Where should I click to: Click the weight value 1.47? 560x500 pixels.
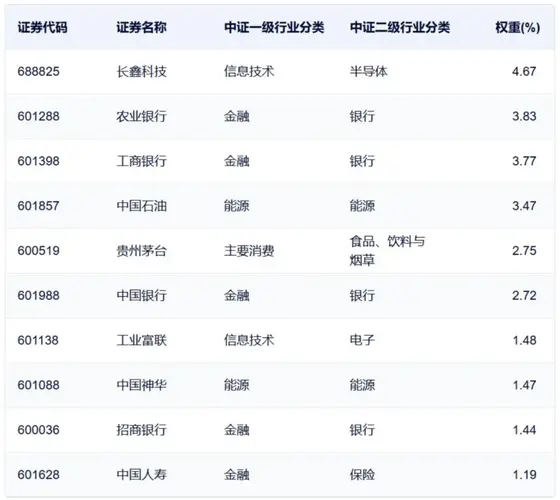(524, 385)
